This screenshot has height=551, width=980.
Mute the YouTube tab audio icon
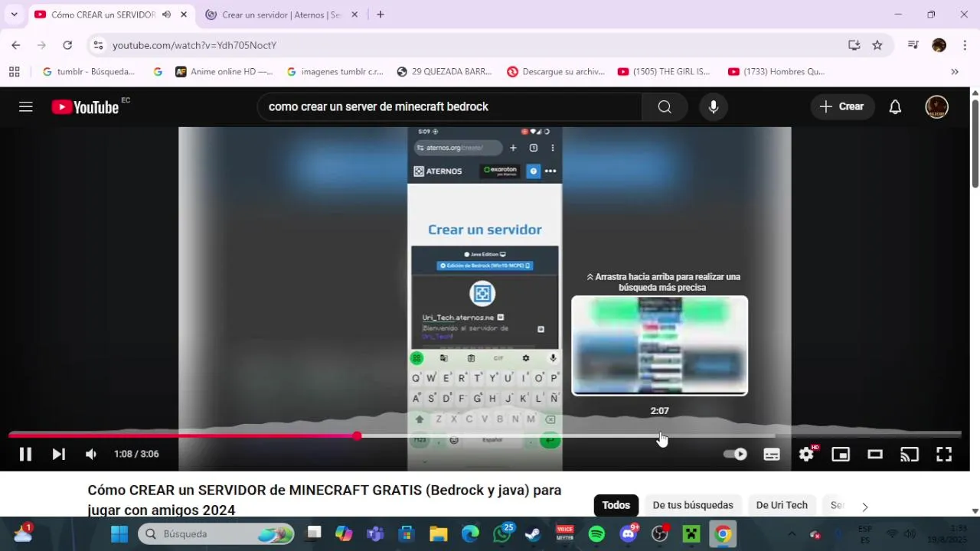pos(166,15)
